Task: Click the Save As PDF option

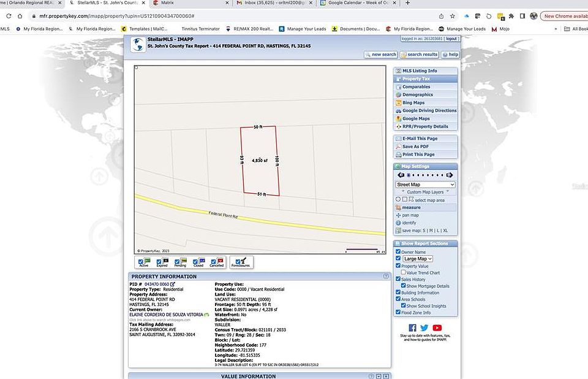Action: point(415,147)
